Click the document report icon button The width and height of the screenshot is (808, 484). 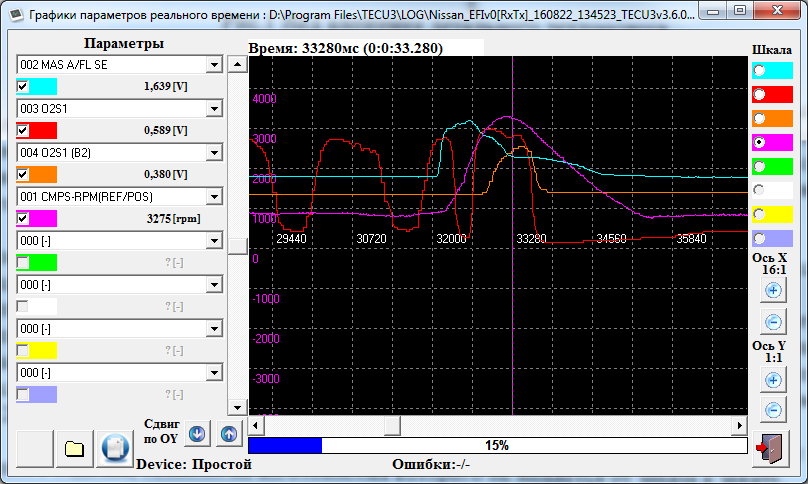pos(115,446)
